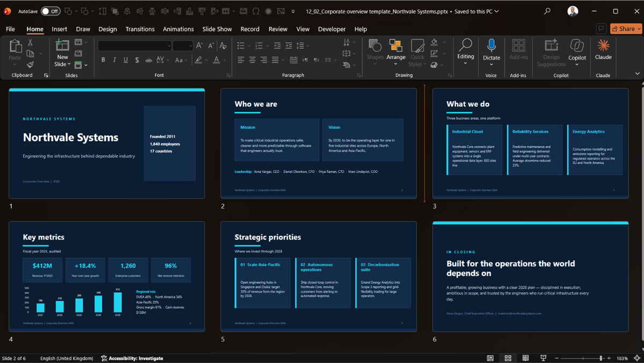Toggle Bold formatting
Image resolution: width=644 pixels, height=363 pixels.
103,60
